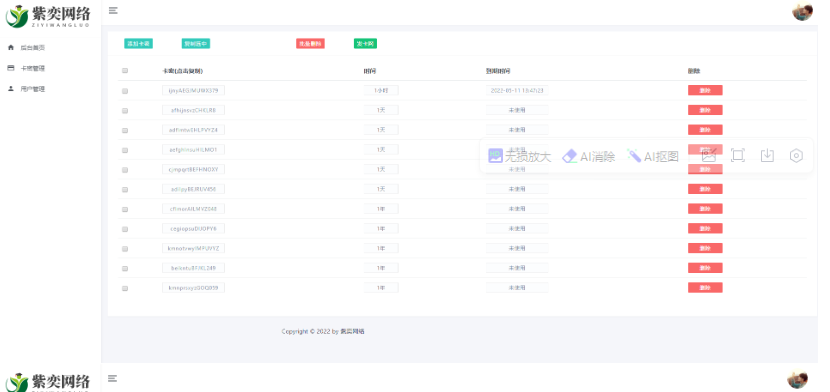Click the download icon in overlay toolbar
The width and height of the screenshot is (830, 392).
(767, 156)
